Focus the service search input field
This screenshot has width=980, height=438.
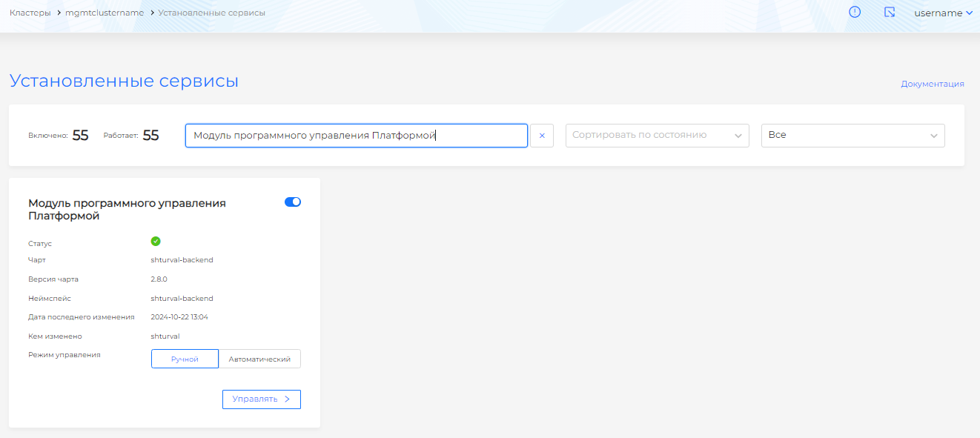[x=356, y=136]
